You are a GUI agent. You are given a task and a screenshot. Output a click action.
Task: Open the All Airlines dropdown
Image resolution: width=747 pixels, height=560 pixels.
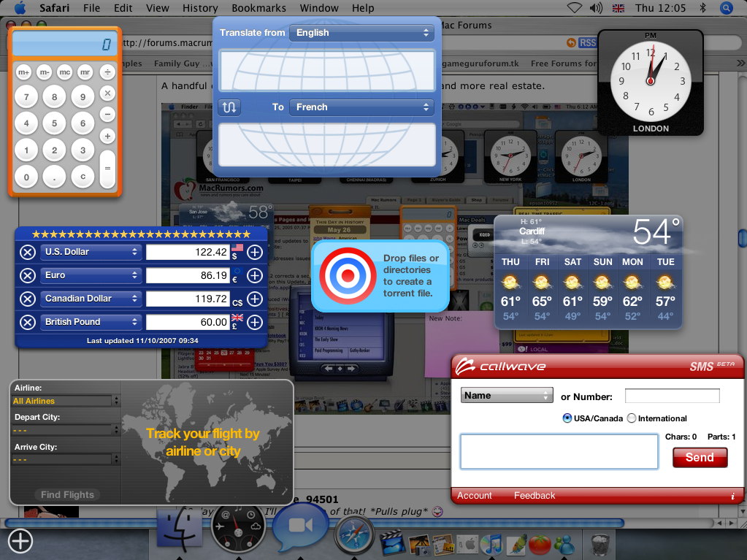click(66, 401)
